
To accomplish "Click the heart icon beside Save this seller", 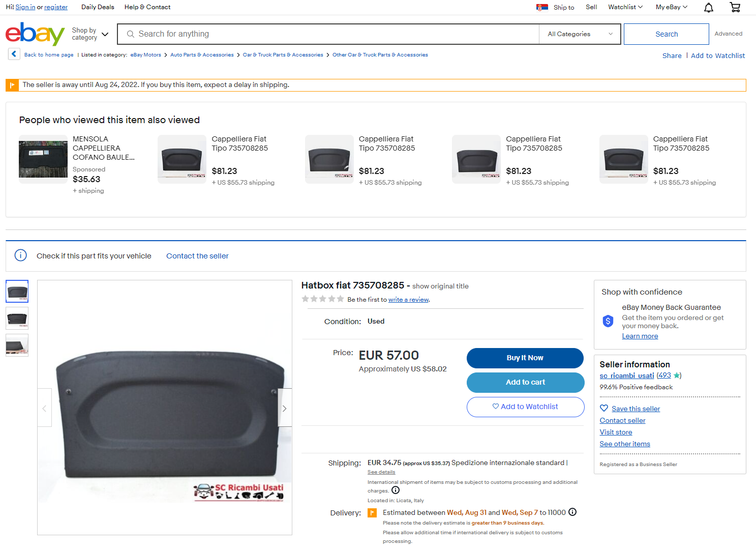I will click(604, 408).
